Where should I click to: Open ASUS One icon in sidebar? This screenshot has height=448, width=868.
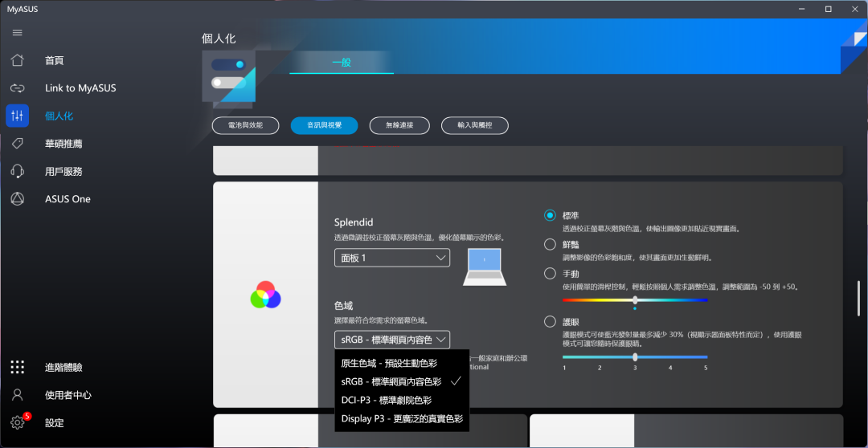click(x=17, y=199)
